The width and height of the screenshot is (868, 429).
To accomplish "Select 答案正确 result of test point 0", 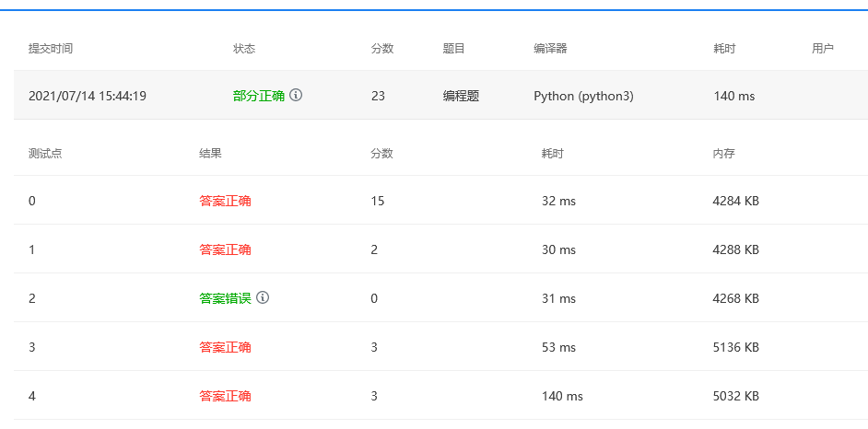I will tap(226, 201).
